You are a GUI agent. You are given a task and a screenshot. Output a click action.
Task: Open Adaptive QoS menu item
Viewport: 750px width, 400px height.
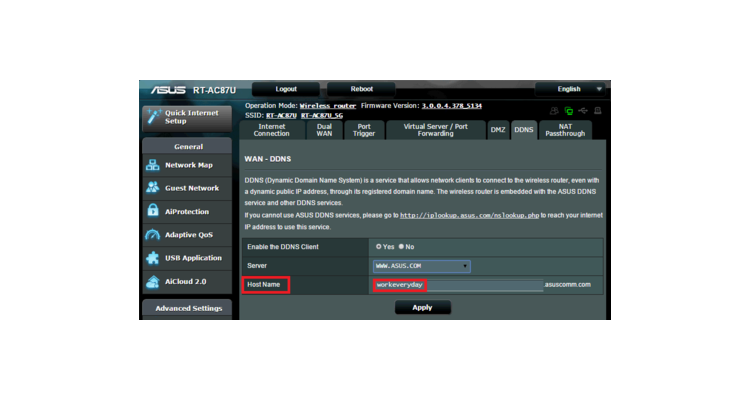(187, 234)
